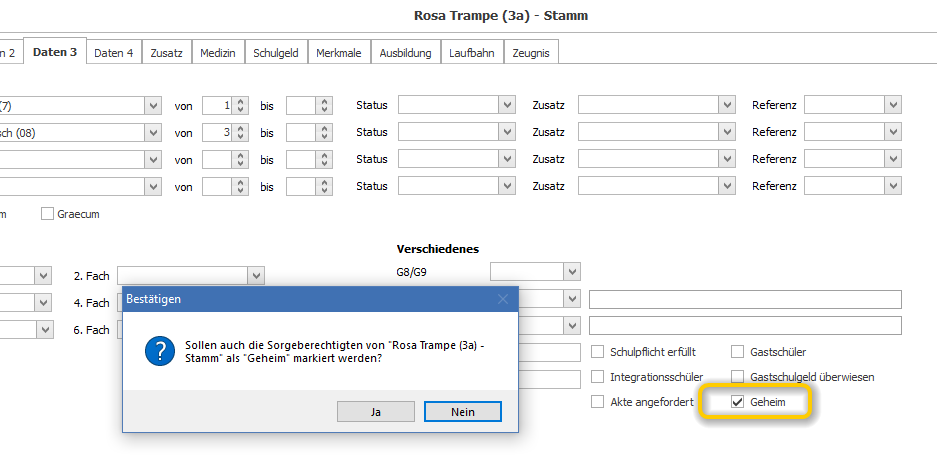Expand the first row Status dropdown
Image resolution: width=937 pixels, height=471 pixels.
(x=507, y=105)
